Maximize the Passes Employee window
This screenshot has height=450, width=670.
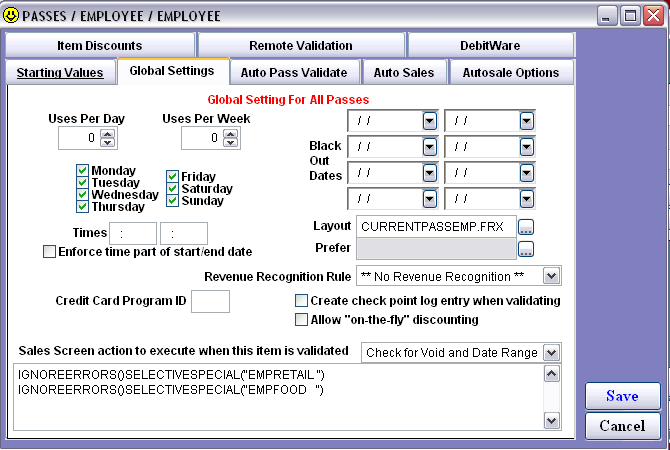[630, 16]
